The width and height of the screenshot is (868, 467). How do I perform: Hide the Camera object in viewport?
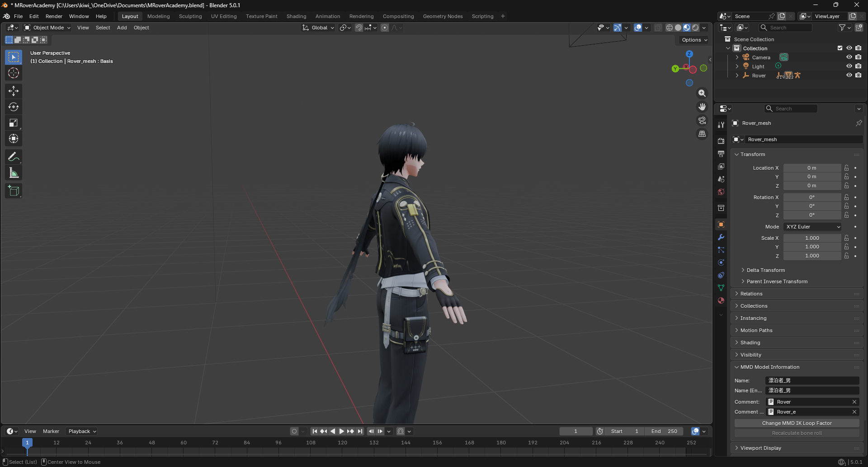pos(849,57)
